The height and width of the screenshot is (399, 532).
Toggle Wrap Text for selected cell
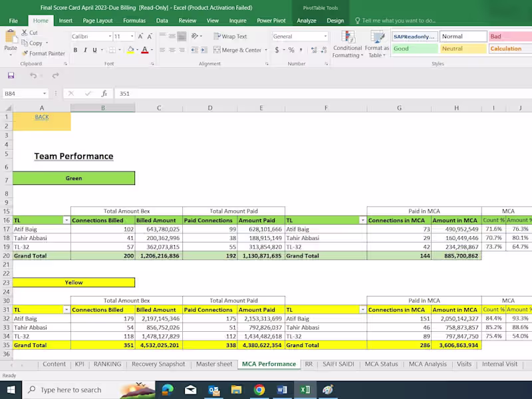click(x=229, y=37)
